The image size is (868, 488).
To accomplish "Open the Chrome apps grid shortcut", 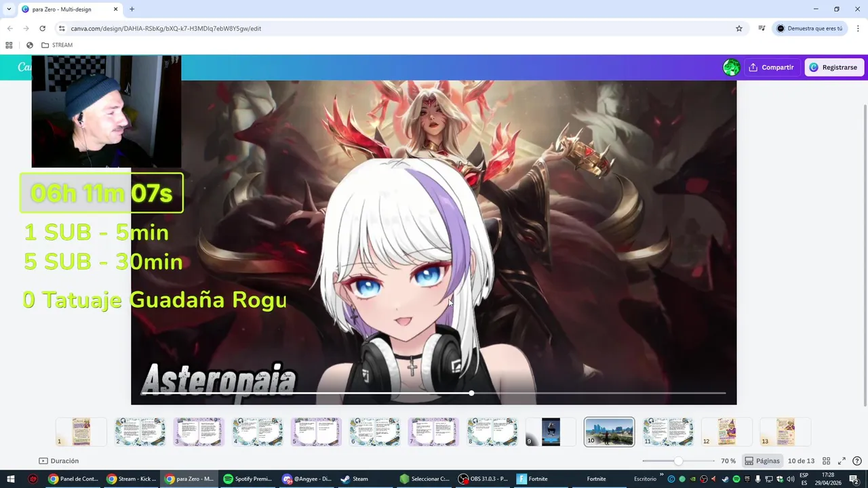I will 9,45.
